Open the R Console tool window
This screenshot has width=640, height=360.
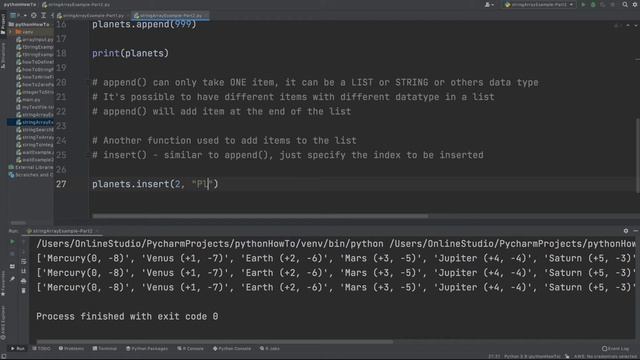click(x=190, y=349)
